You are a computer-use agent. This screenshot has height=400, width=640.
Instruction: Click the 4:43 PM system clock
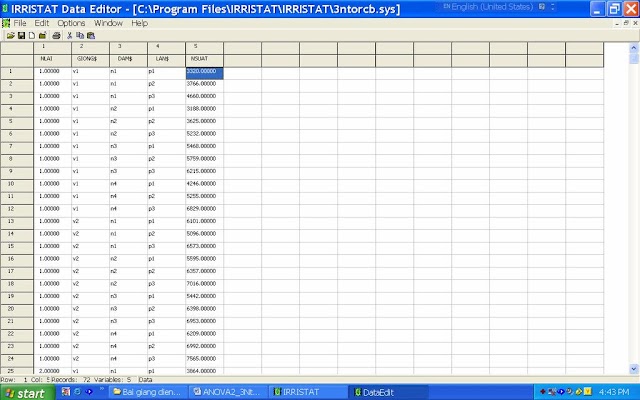point(615,393)
